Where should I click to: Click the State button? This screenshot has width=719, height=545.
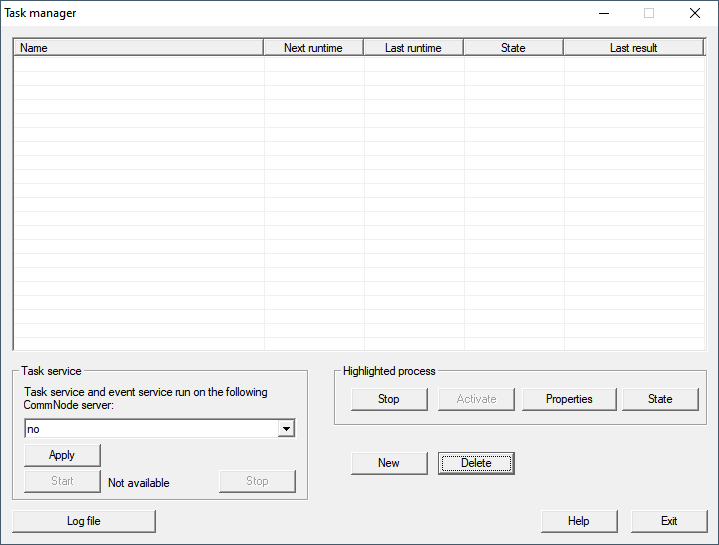660,399
